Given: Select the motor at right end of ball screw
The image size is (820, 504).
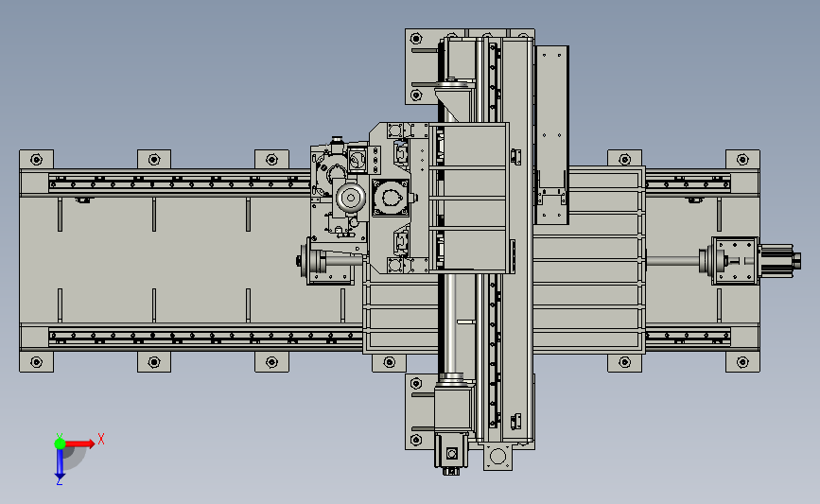Looking at the screenshot, I should [x=777, y=259].
